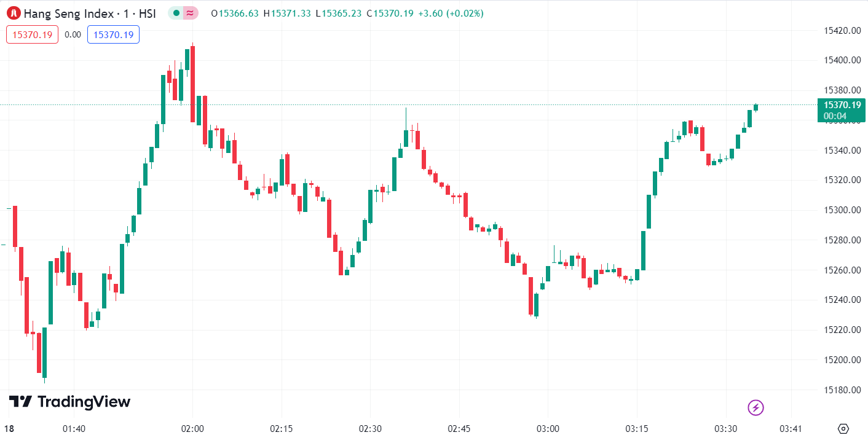
Task: Click the blue buy price button 15370.19
Action: click(x=113, y=34)
